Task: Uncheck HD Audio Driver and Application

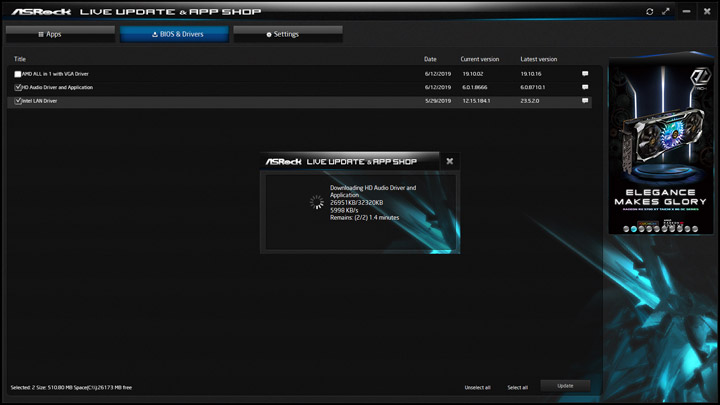Action: [17, 87]
